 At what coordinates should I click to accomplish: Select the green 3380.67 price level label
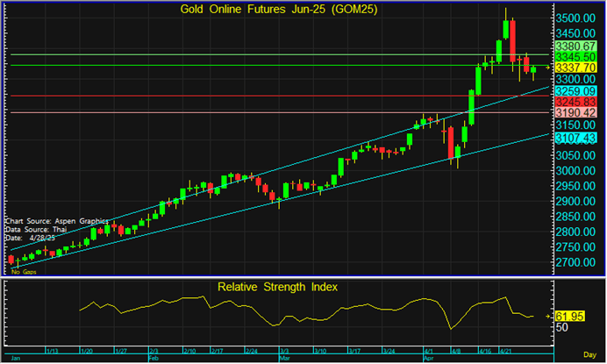point(576,45)
